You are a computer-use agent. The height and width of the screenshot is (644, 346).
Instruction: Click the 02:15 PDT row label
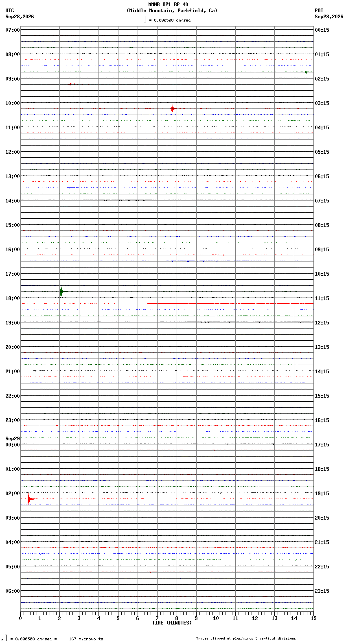tap(322, 79)
